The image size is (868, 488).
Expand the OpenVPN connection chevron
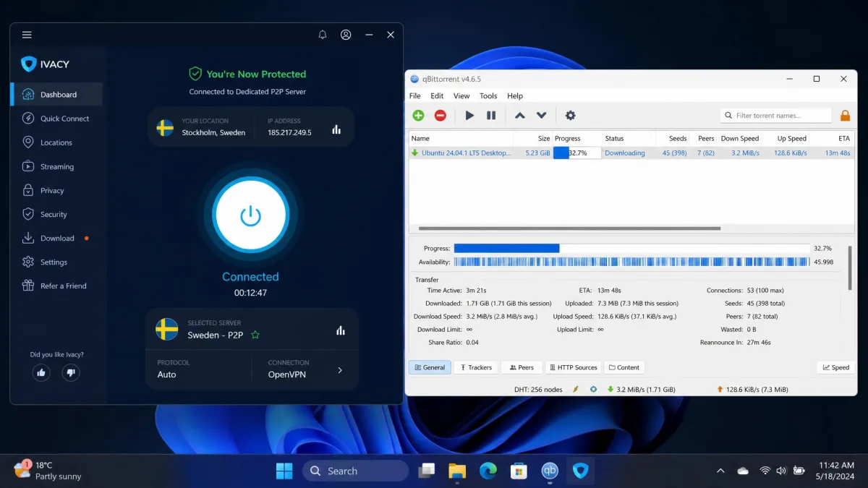(x=340, y=370)
